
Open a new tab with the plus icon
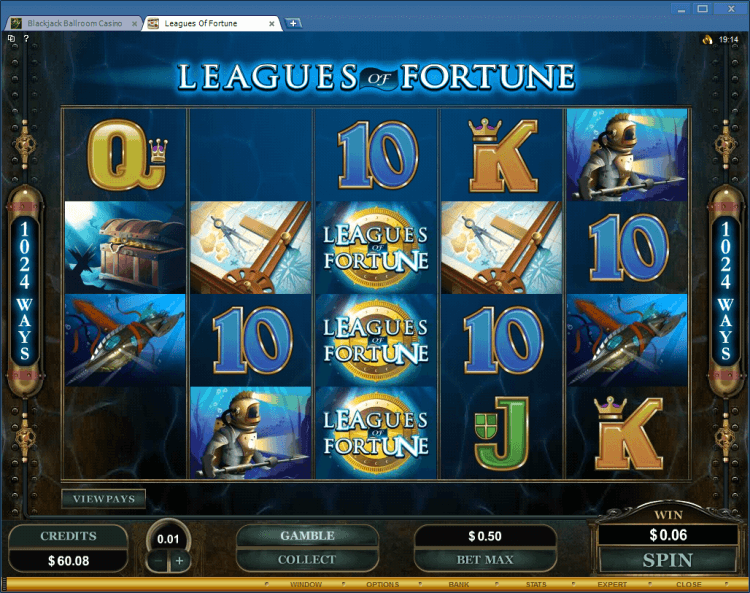(293, 22)
